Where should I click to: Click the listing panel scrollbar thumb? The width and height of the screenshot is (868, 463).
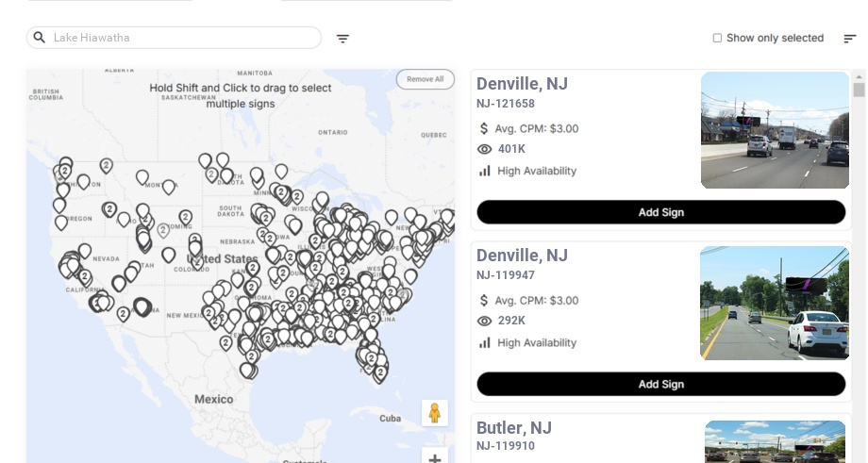(859, 90)
